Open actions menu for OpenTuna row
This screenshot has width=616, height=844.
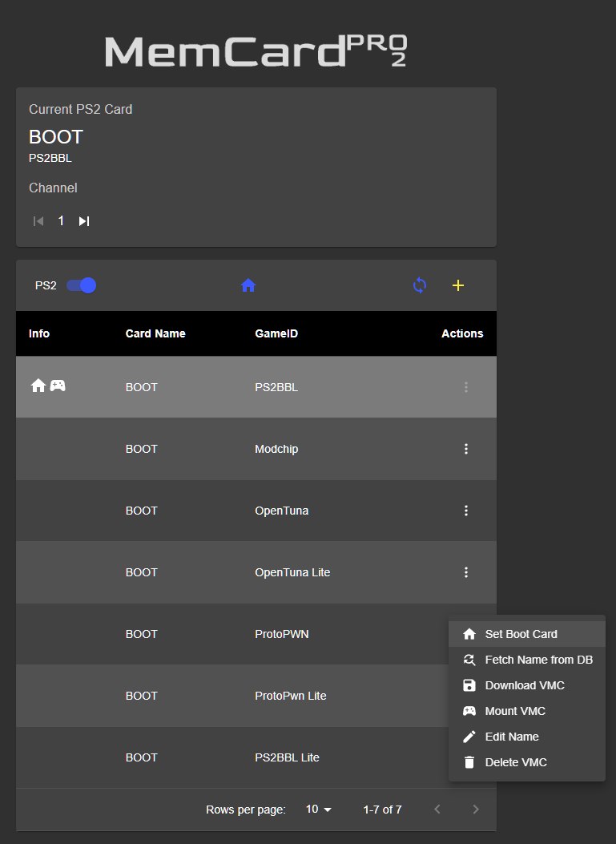coord(466,511)
